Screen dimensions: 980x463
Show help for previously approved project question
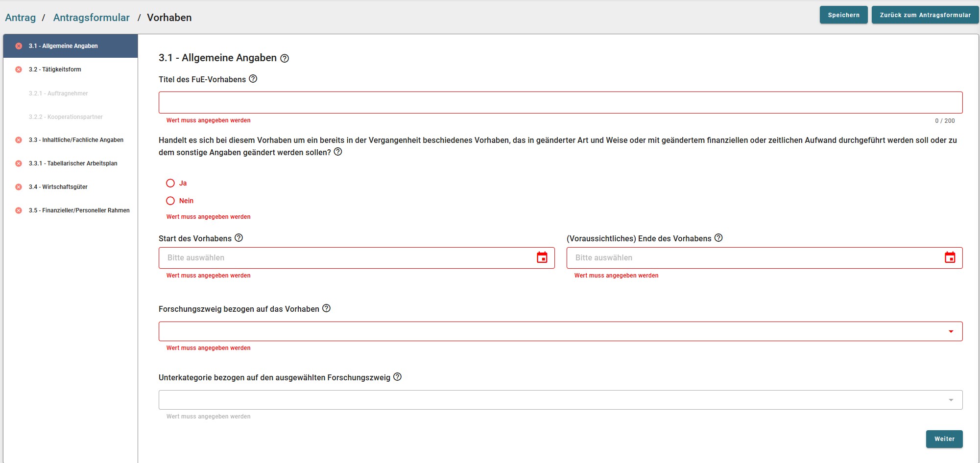tap(338, 152)
